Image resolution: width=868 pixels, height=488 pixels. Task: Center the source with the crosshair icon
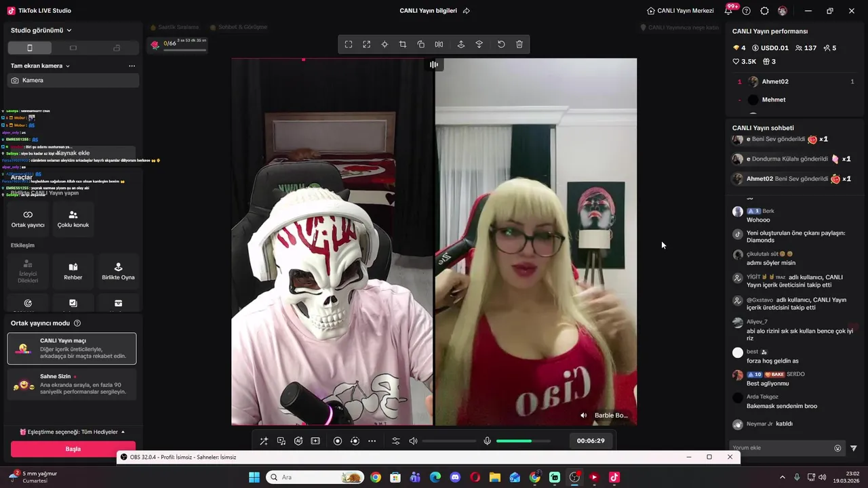(x=384, y=44)
